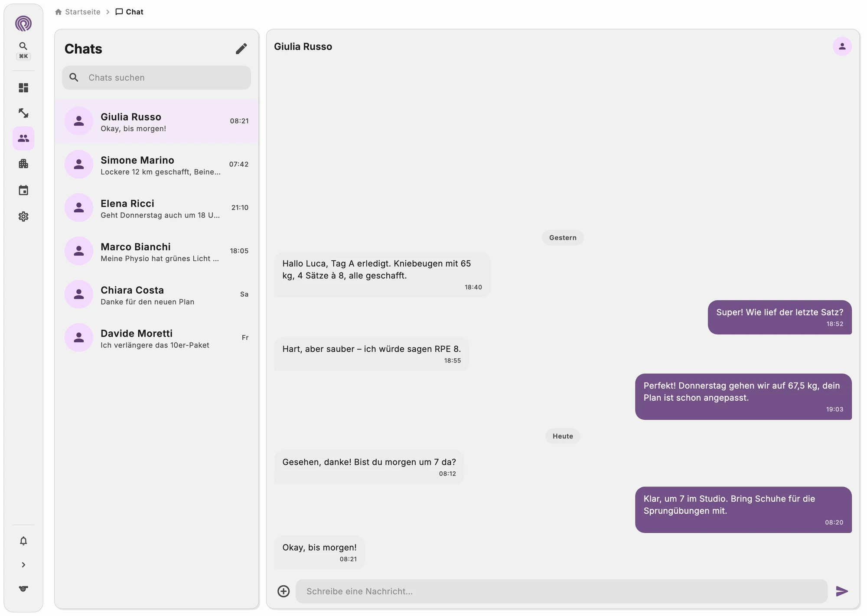This screenshot has height=616, width=867.
Task: Click message 'Hallo Luca, Tag A erledigt'
Action: click(382, 274)
